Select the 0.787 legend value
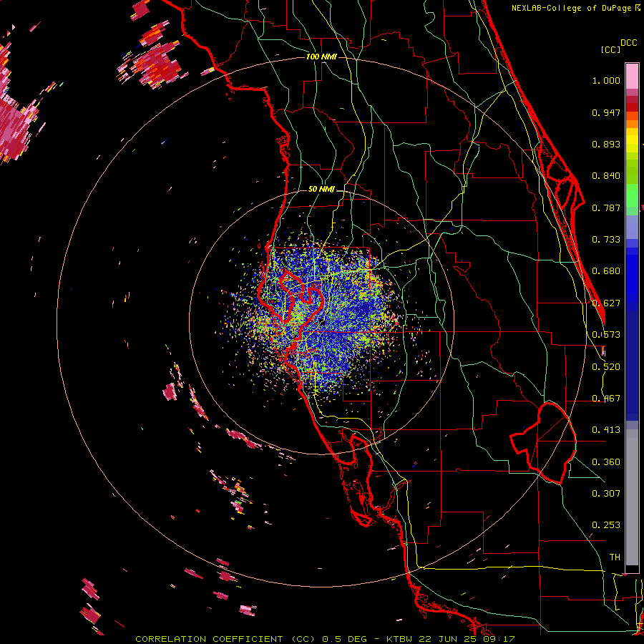Viewport: 644px width, 644px height. coord(606,208)
